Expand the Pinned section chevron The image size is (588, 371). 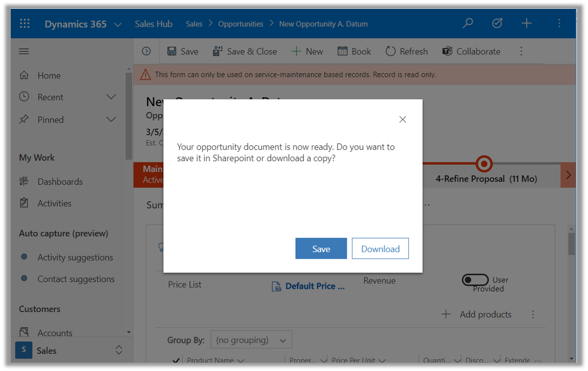coord(111,120)
